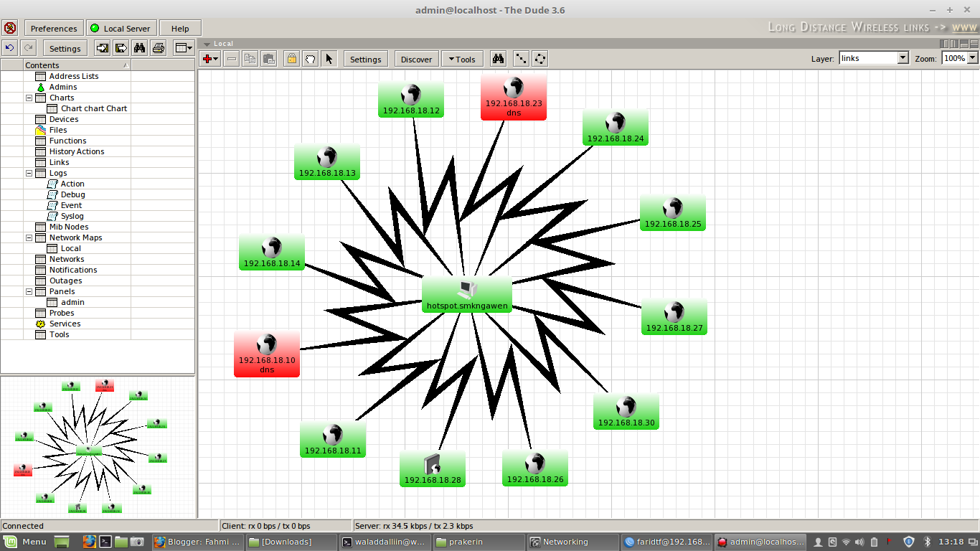Image resolution: width=980 pixels, height=551 pixels.
Task: Click the Undo icon in the toolbar
Action: [x=9, y=47]
